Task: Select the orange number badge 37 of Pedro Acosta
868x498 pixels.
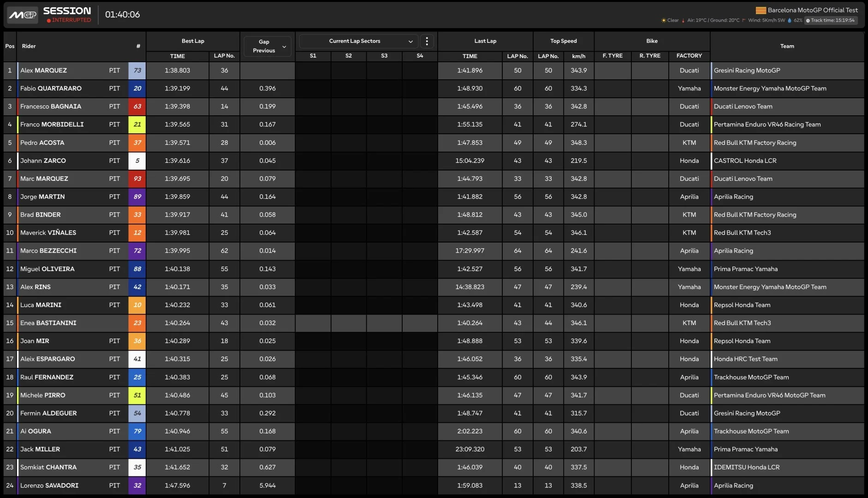Action: point(137,142)
